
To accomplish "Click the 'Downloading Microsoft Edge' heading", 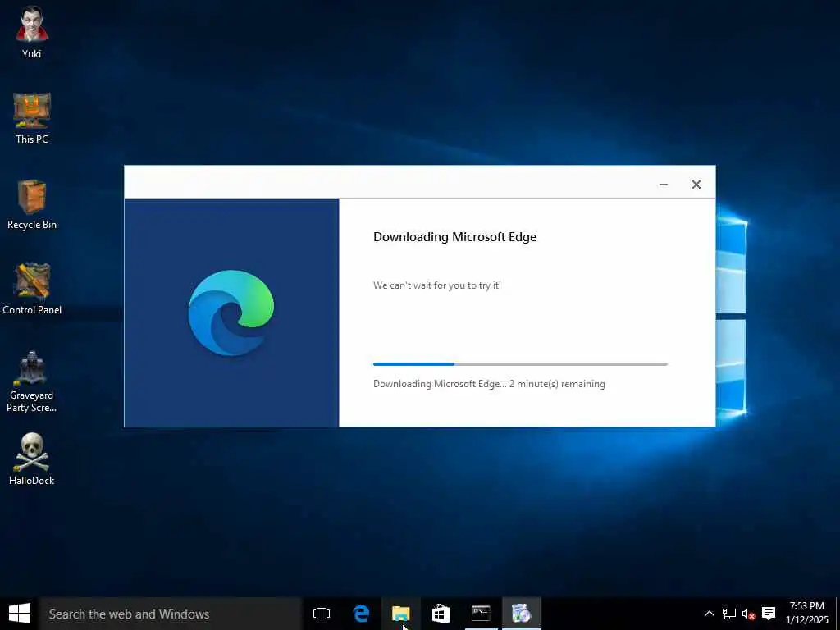I will click(x=454, y=237).
